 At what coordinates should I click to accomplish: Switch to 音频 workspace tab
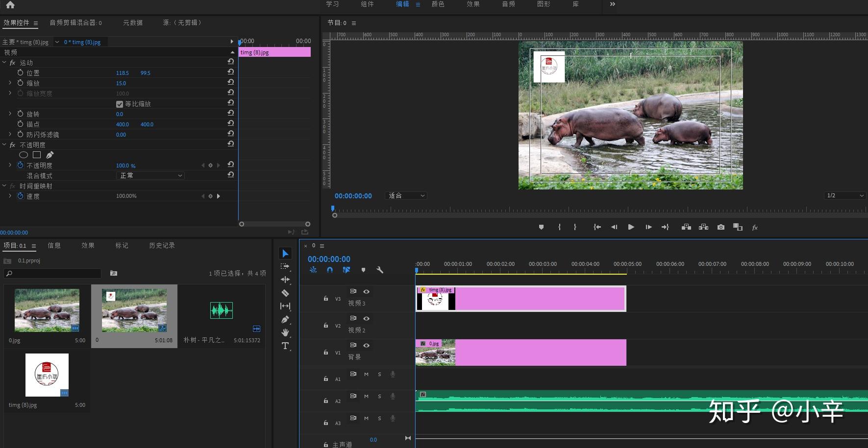point(508,4)
